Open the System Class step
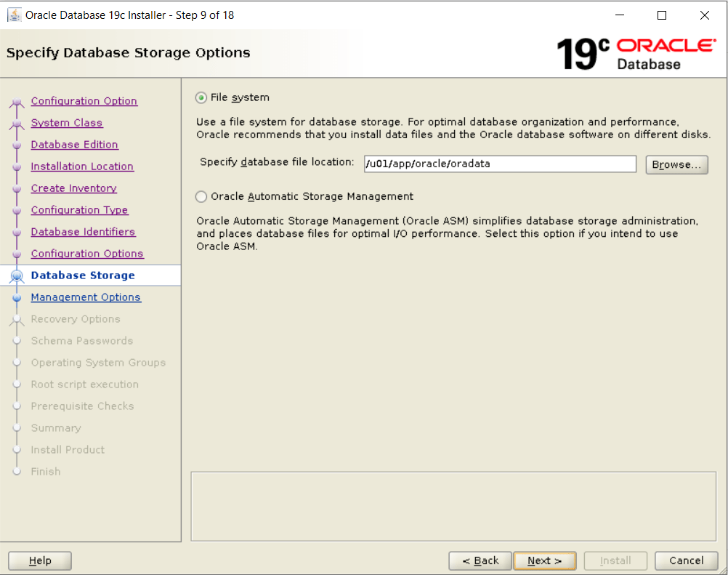This screenshot has width=728, height=575. click(x=67, y=123)
